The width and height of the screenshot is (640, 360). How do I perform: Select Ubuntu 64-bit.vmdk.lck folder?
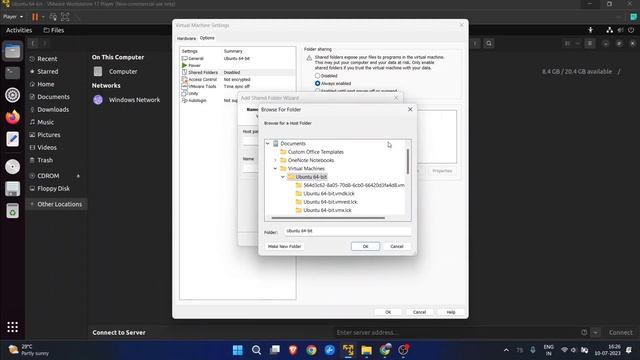click(x=329, y=193)
